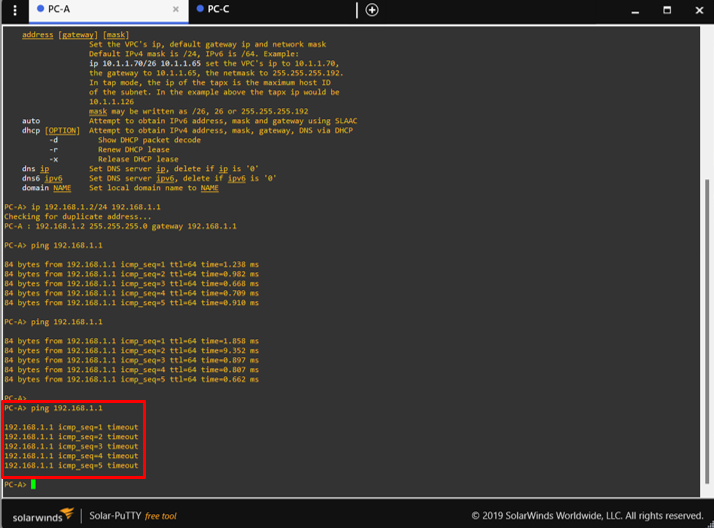Open a new session tab with plus icon
Viewport: 714px width, 528px height.
tap(372, 10)
